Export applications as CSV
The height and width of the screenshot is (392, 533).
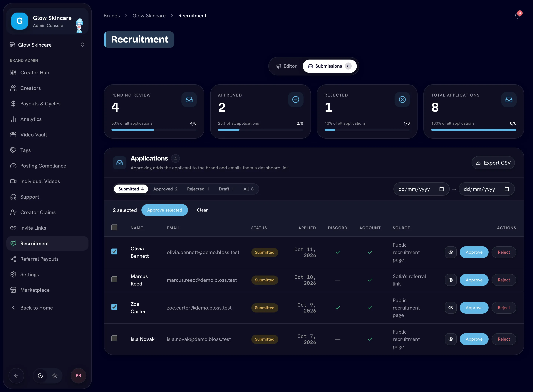click(493, 163)
